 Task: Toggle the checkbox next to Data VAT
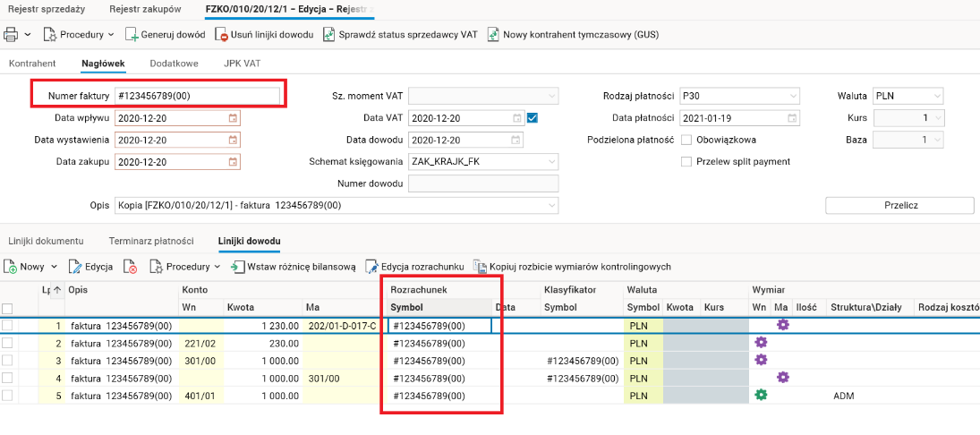point(533,117)
